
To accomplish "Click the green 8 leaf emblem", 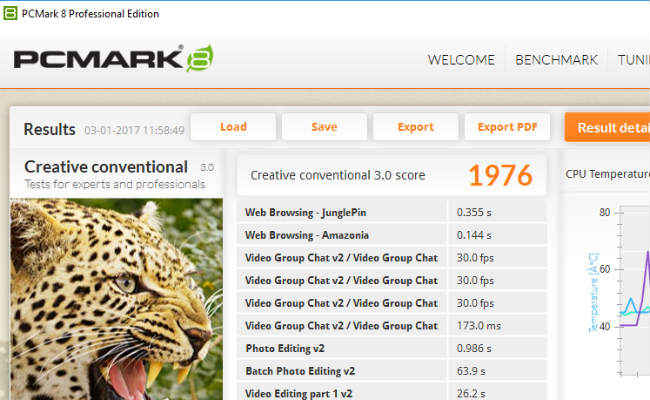I will (200, 58).
